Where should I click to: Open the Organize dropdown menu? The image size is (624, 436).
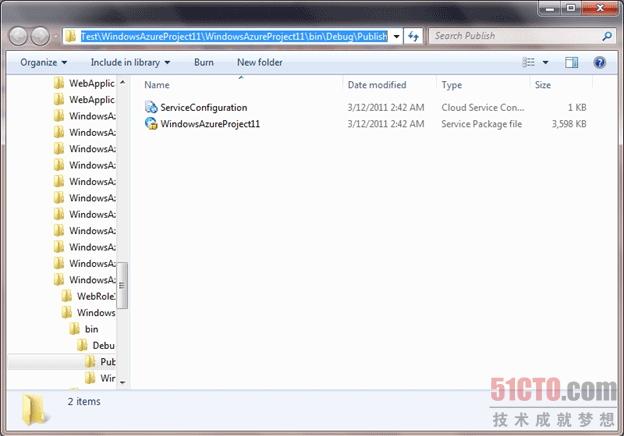pos(44,62)
